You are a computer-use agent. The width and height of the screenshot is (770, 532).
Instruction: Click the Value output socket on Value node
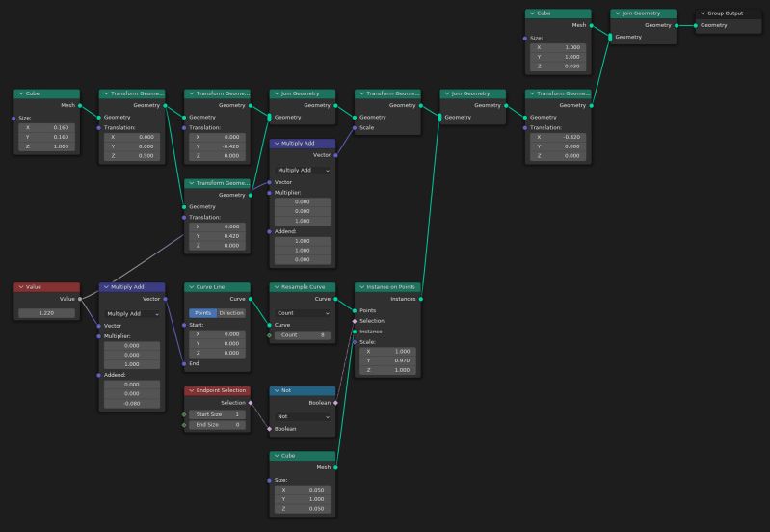(x=80, y=299)
